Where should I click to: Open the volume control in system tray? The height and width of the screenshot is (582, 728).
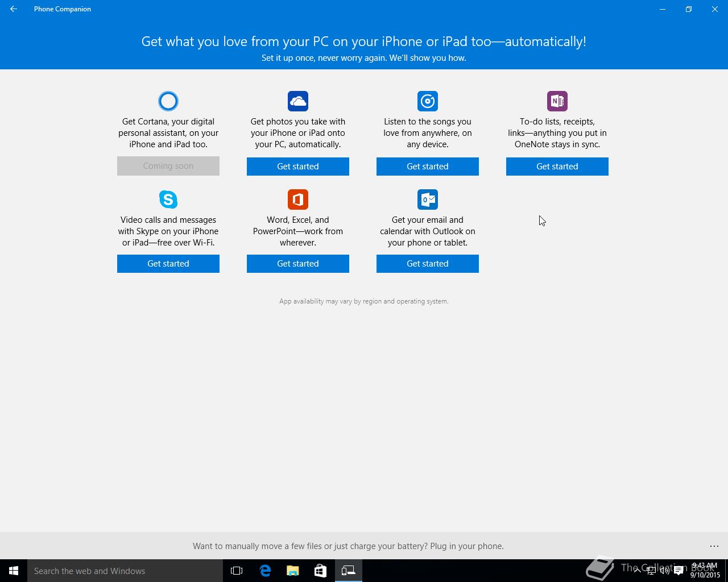pos(664,571)
